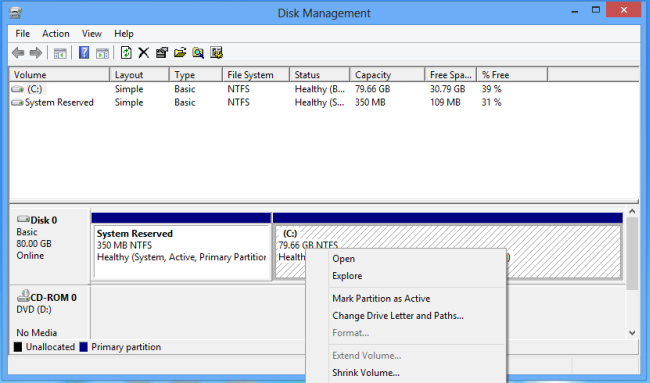Image resolution: width=650 pixels, height=383 pixels.
Task: Sort by the Status column header
Action: tap(320, 75)
